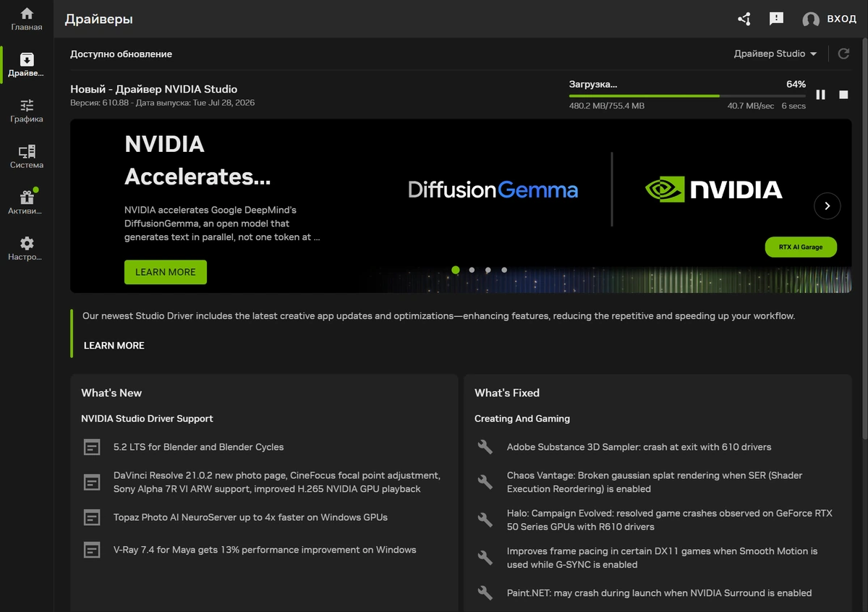
Task: Click the RTX AI Garage button
Action: (801, 247)
